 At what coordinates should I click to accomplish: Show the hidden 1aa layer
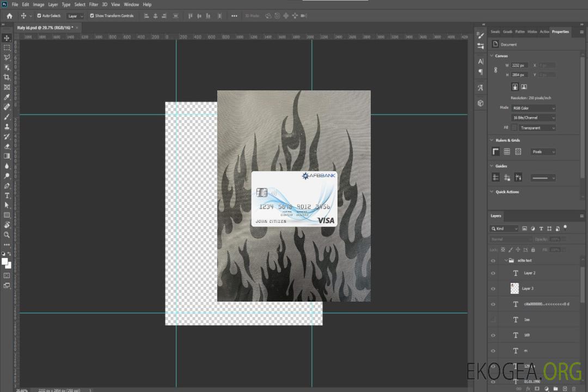[493, 320]
